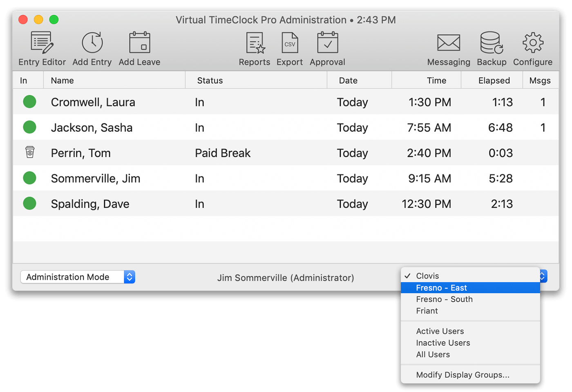
Task: Sort by the Name column header
Action: 114,80
